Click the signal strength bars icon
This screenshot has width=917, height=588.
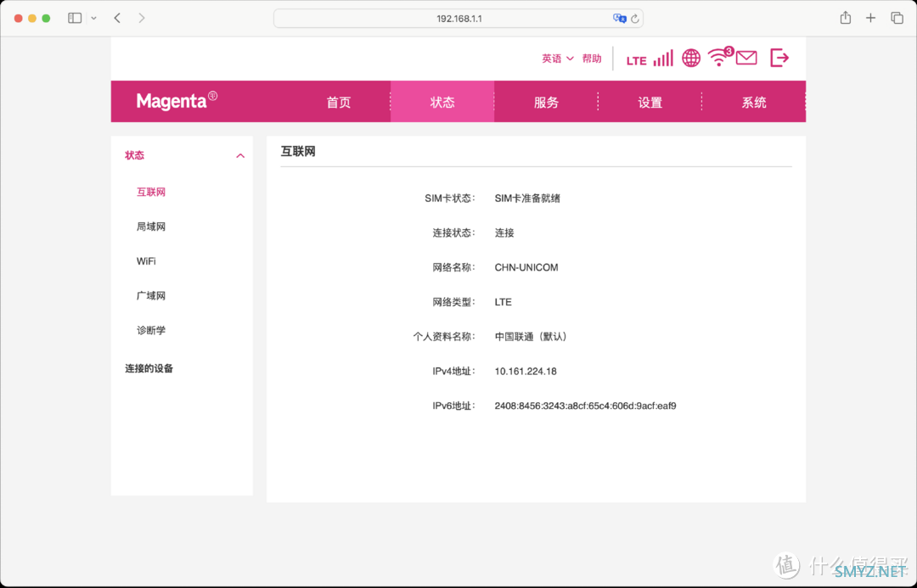(663, 59)
